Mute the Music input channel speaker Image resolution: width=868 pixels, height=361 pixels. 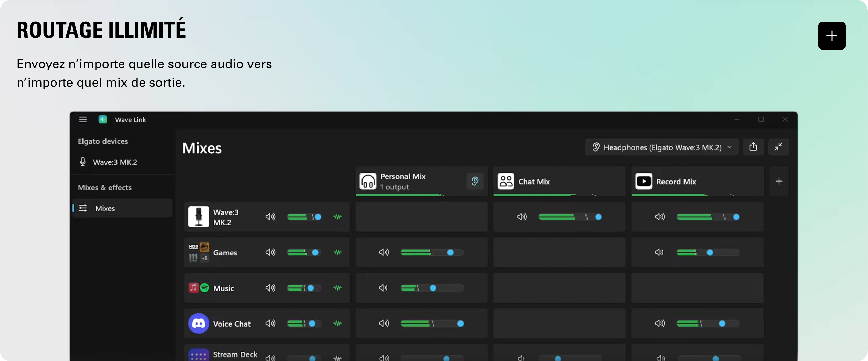(x=270, y=288)
